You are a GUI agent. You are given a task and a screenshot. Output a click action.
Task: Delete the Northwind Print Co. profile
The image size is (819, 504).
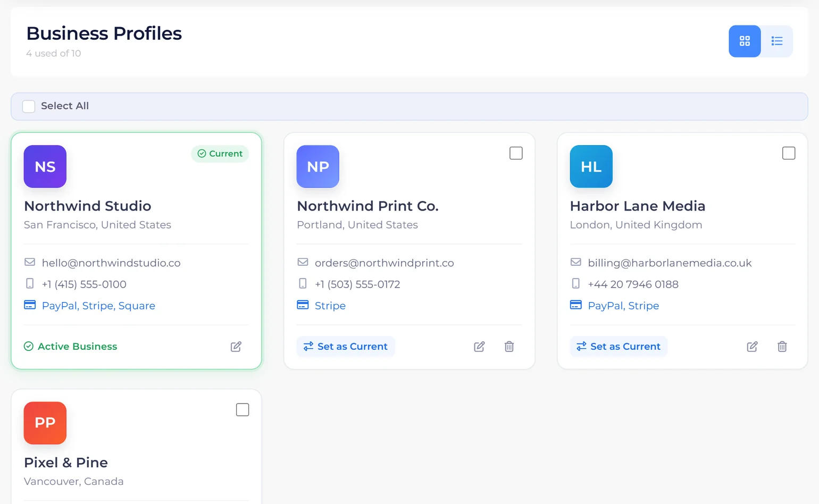pos(509,347)
